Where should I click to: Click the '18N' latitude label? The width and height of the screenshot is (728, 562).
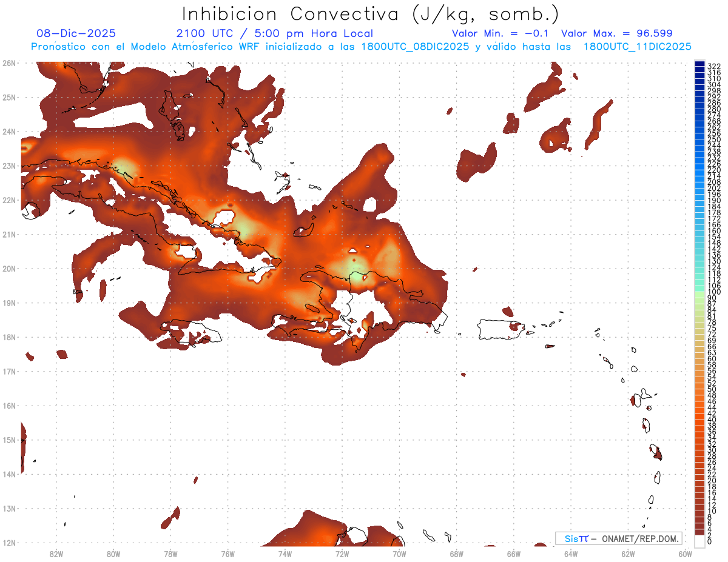[x=8, y=337]
